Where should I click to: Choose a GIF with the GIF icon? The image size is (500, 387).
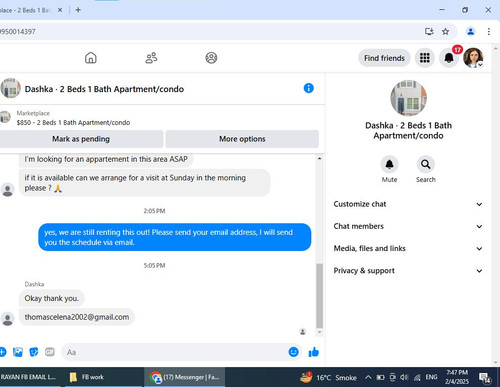50,352
